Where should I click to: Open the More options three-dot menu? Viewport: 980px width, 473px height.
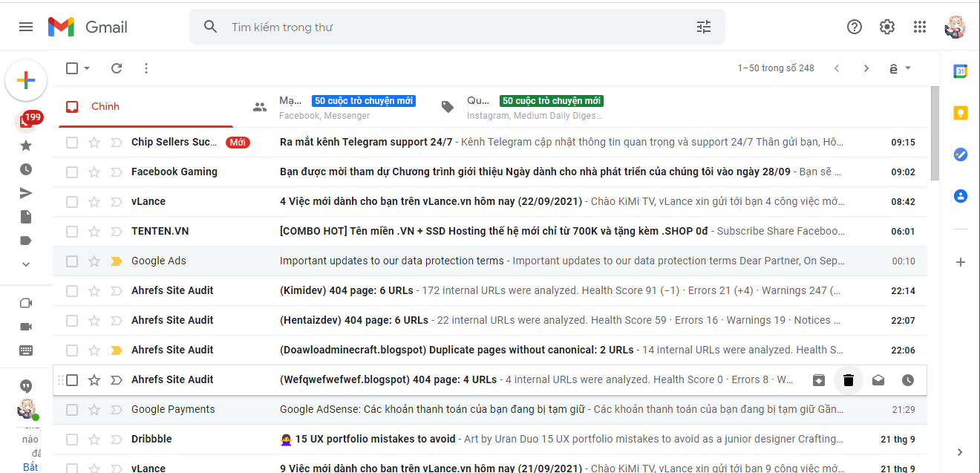point(146,68)
